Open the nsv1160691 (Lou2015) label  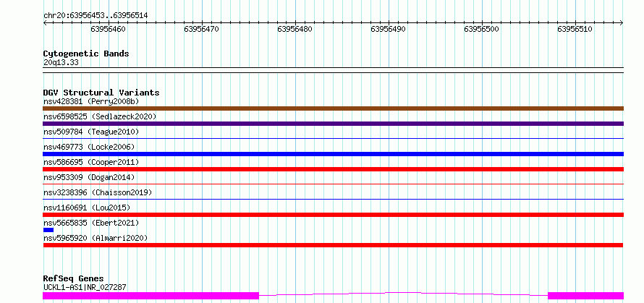point(87,208)
